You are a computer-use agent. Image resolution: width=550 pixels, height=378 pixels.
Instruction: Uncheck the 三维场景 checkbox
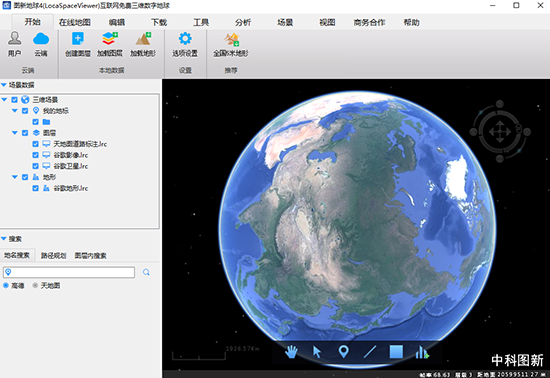tap(14, 100)
